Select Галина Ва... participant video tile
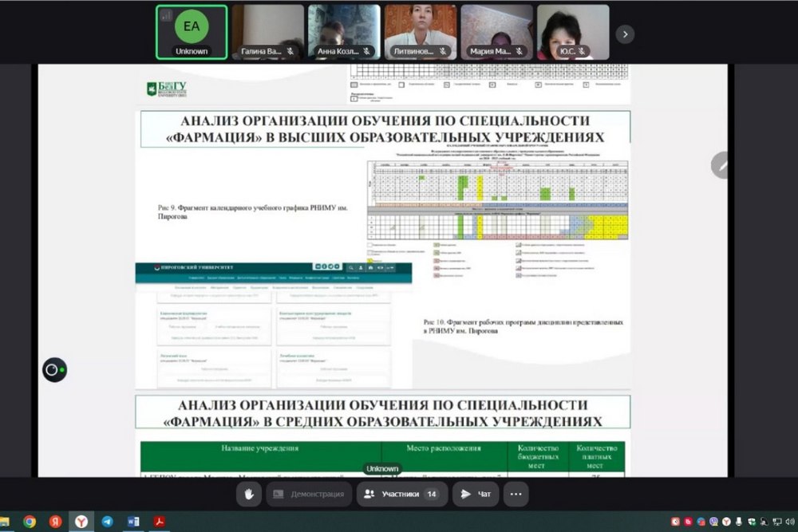 coord(267,32)
